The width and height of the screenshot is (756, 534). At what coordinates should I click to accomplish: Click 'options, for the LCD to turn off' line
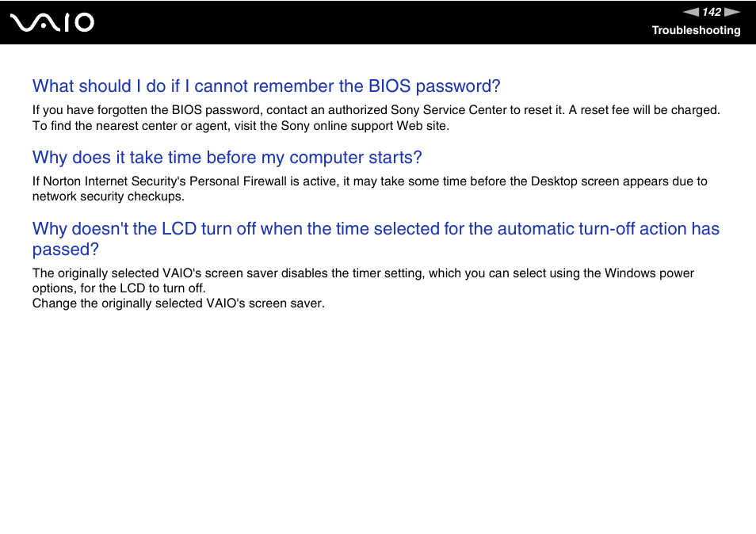tap(119, 288)
